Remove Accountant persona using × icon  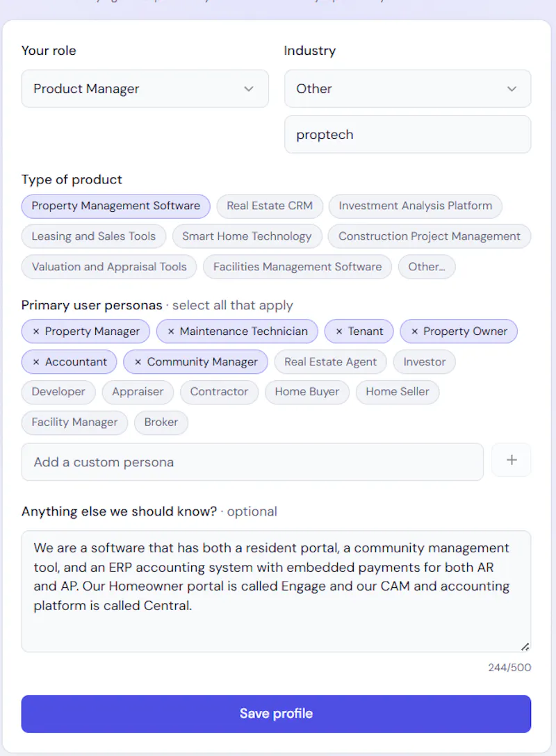pos(36,362)
